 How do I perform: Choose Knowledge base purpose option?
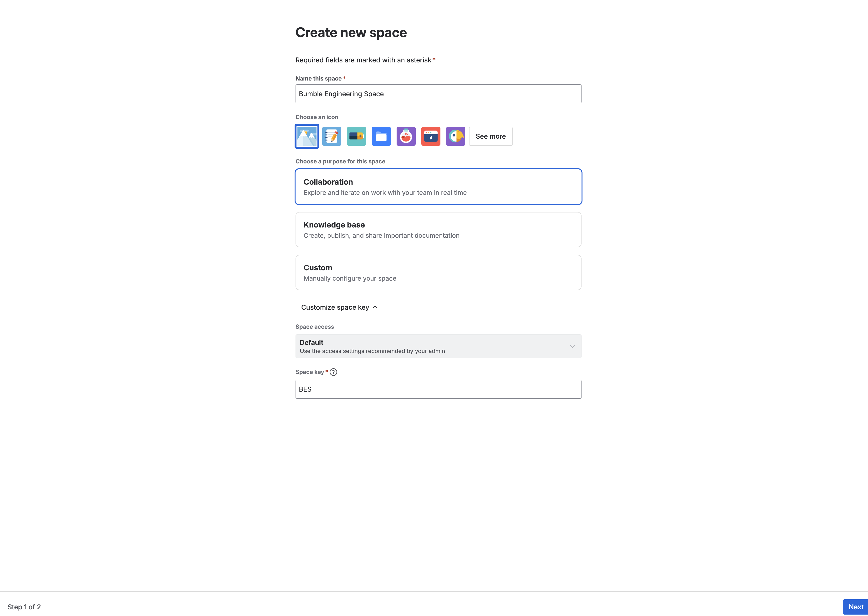pyautogui.click(x=438, y=229)
